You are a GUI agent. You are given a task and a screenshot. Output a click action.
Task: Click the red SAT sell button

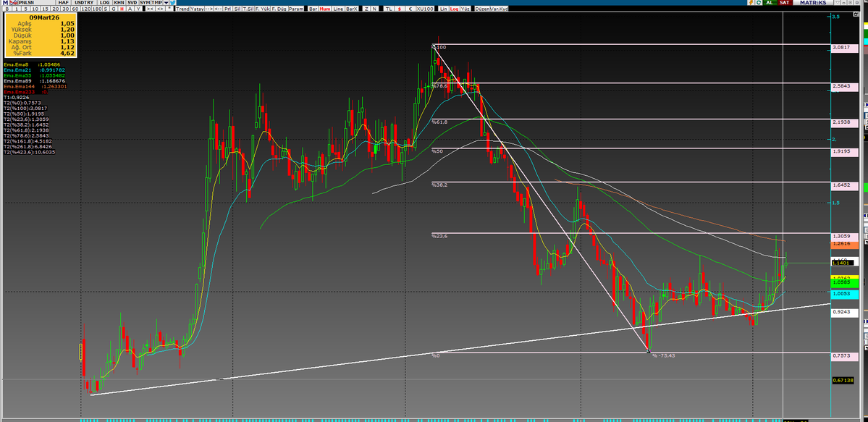(785, 3)
